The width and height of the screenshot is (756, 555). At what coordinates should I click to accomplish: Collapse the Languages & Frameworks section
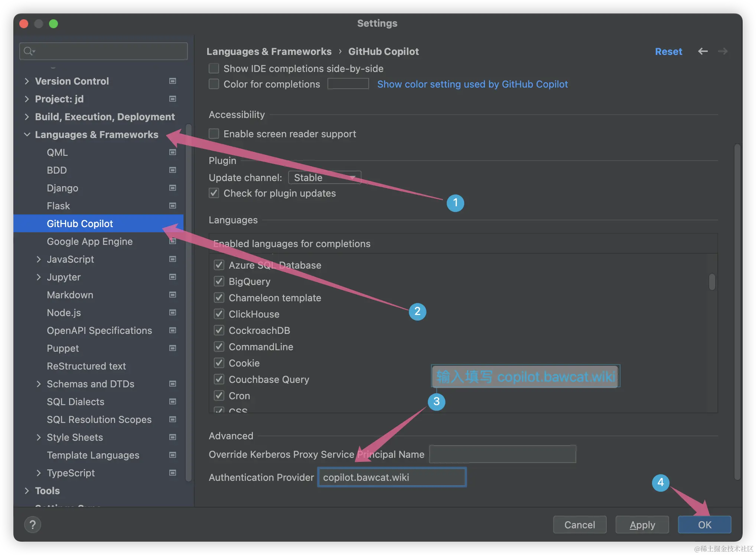pyautogui.click(x=27, y=134)
